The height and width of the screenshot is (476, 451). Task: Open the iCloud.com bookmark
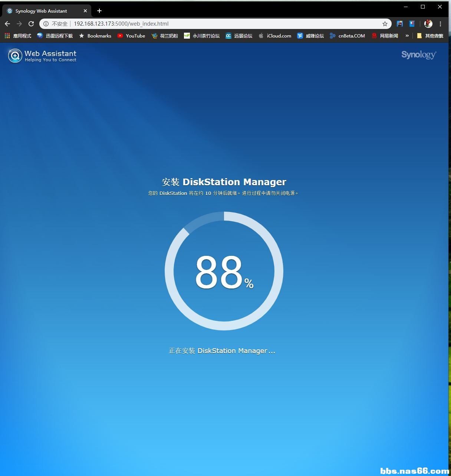click(275, 36)
